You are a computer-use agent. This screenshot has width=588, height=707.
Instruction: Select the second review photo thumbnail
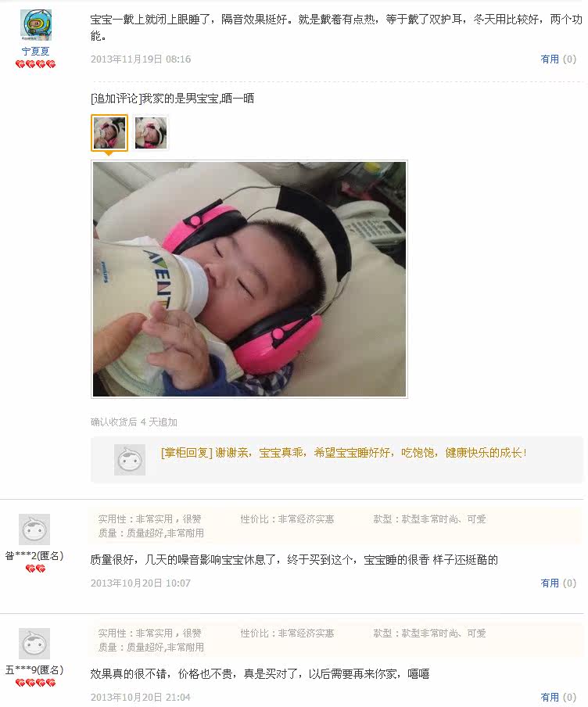click(x=151, y=133)
